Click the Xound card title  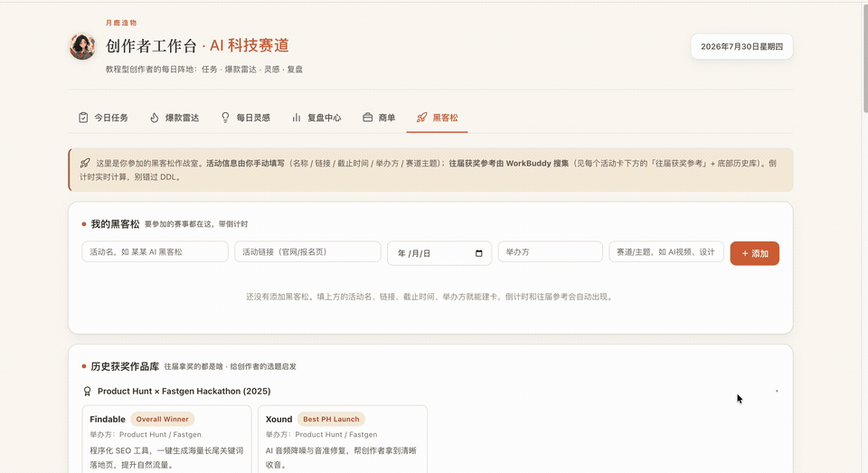(x=279, y=420)
